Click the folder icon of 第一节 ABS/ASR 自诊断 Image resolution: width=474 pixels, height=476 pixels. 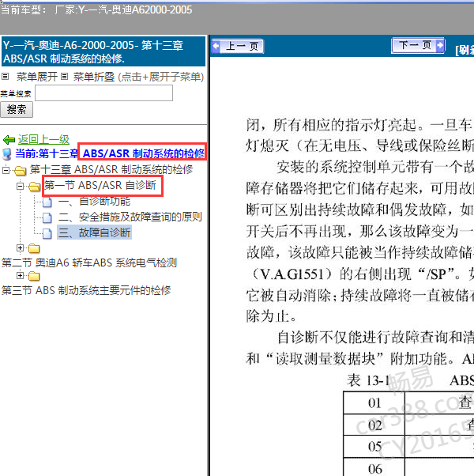pos(34,187)
